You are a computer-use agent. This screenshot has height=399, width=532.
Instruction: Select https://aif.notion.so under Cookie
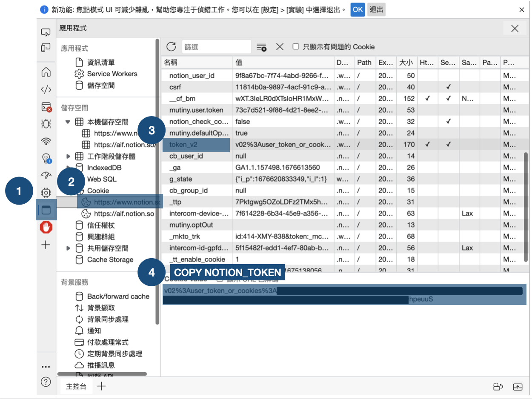(x=124, y=214)
